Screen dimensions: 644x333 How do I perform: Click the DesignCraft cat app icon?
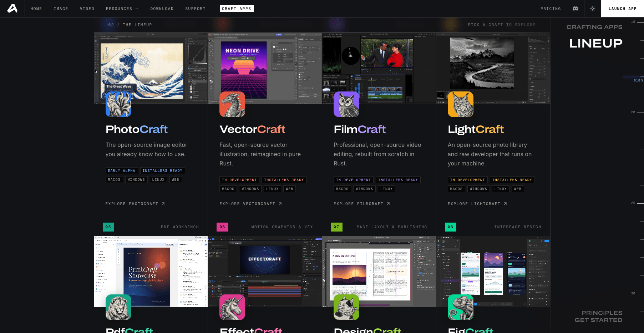(x=346, y=307)
